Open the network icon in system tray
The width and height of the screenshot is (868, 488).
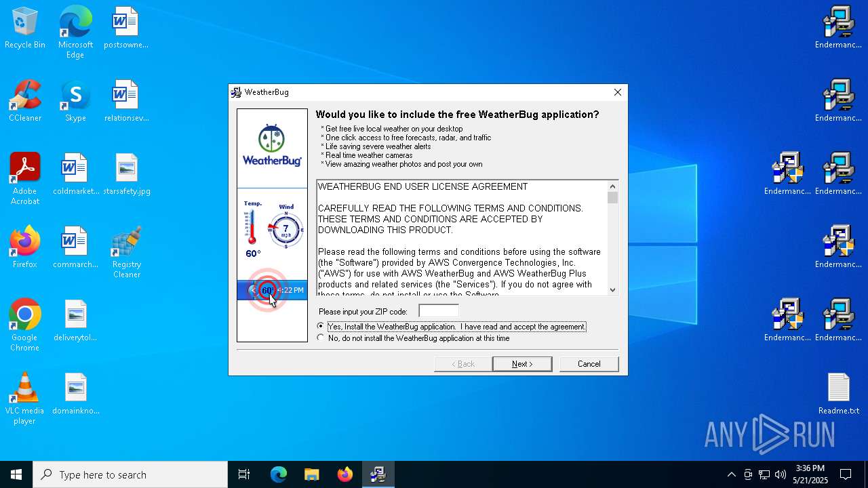tap(764, 474)
